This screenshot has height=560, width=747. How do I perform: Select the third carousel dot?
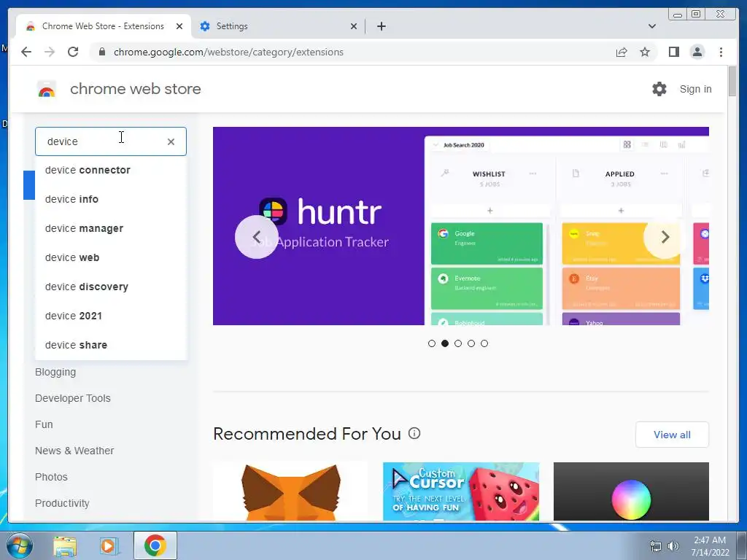458,343
